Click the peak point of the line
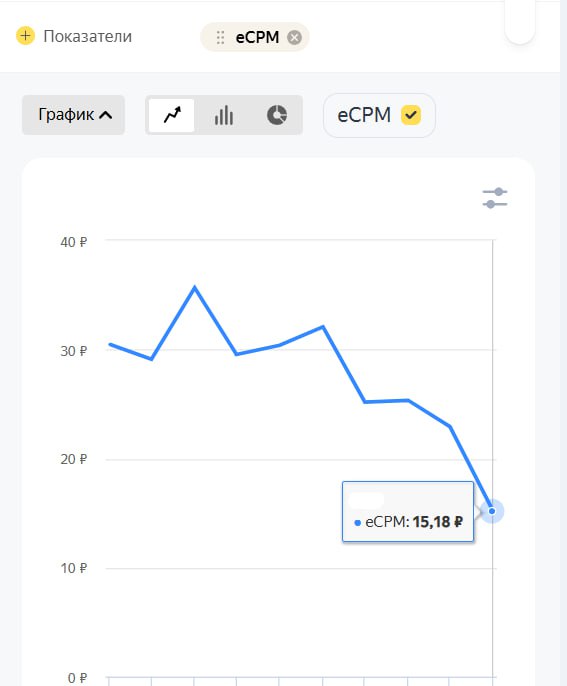Image resolution: width=567 pixels, height=686 pixels. 194,287
